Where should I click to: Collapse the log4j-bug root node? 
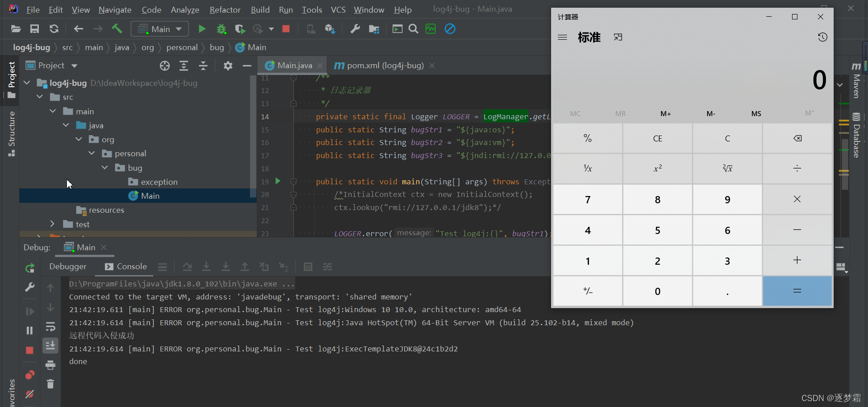pos(27,83)
